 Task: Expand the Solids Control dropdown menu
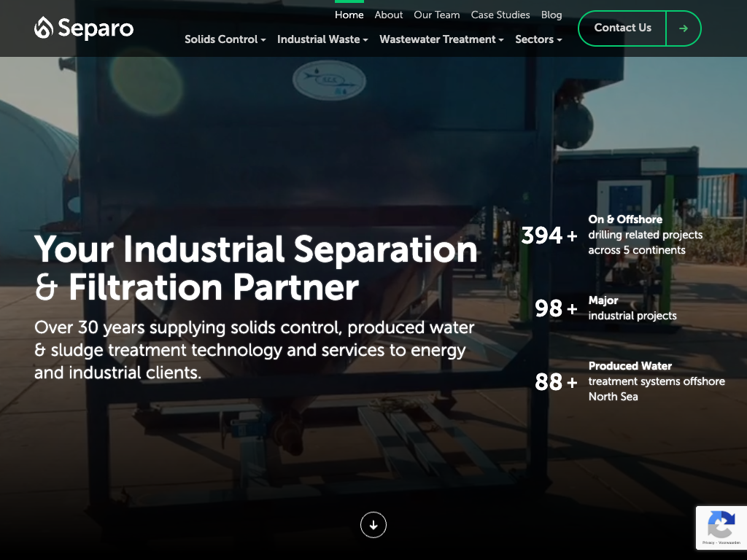click(x=225, y=39)
